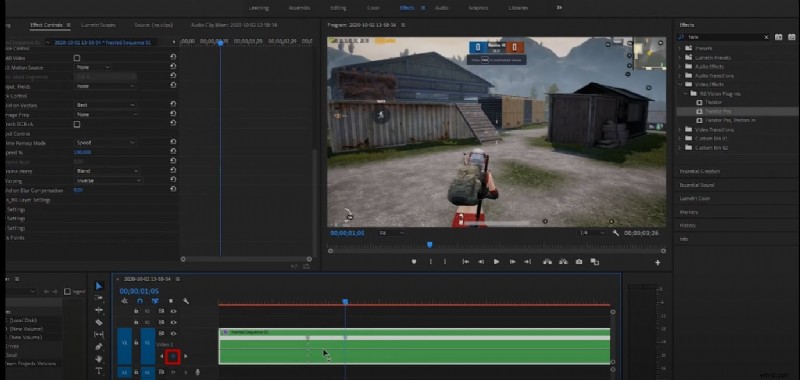Reset the Time Remap Mode parameter
The height and width of the screenshot is (380, 800).
pos(173,143)
